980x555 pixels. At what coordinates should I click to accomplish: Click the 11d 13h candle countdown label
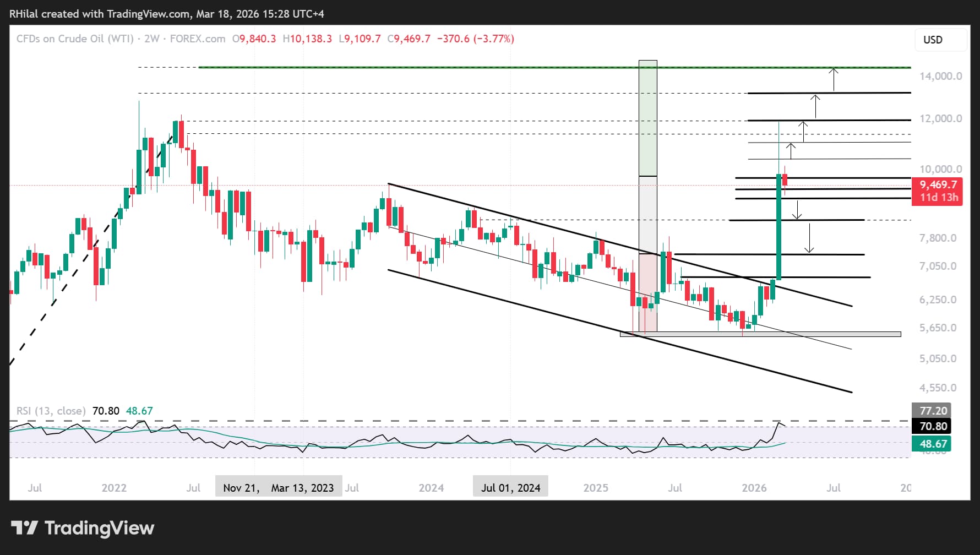939,198
